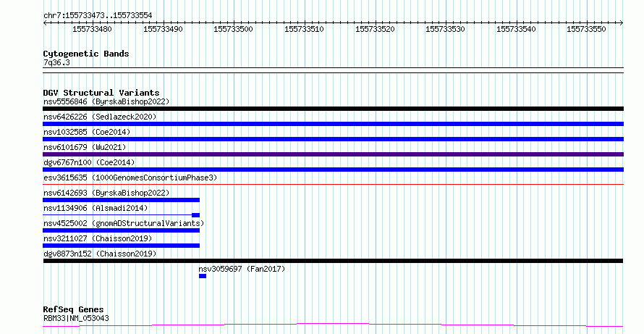Click the right arrowhead of the ruler
The image size is (644, 334).
pyautogui.click(x=622, y=23)
